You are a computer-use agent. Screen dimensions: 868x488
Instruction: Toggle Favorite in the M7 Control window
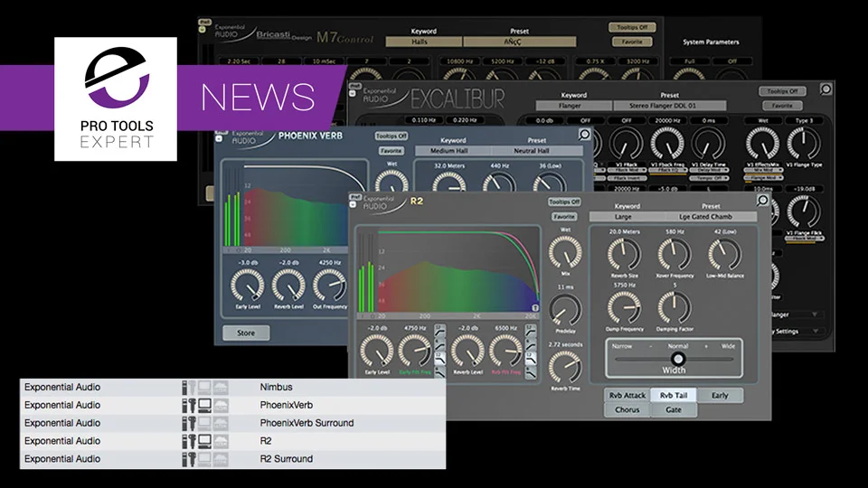click(632, 42)
